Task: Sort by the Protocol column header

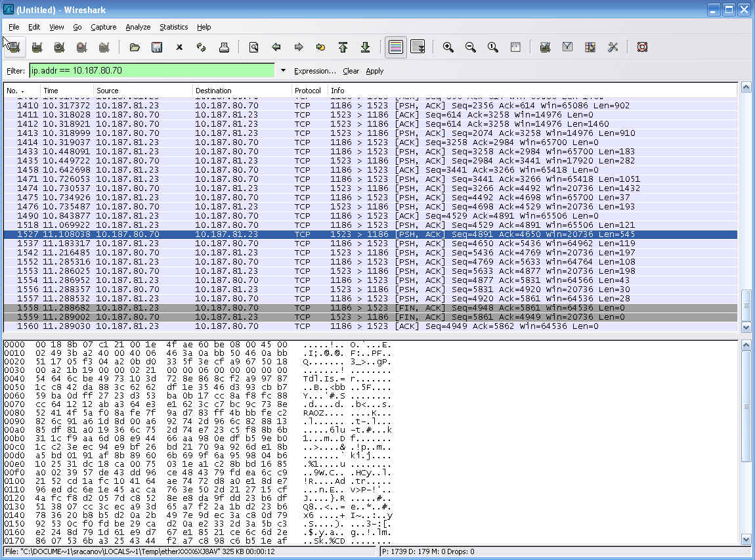Action: tap(310, 91)
